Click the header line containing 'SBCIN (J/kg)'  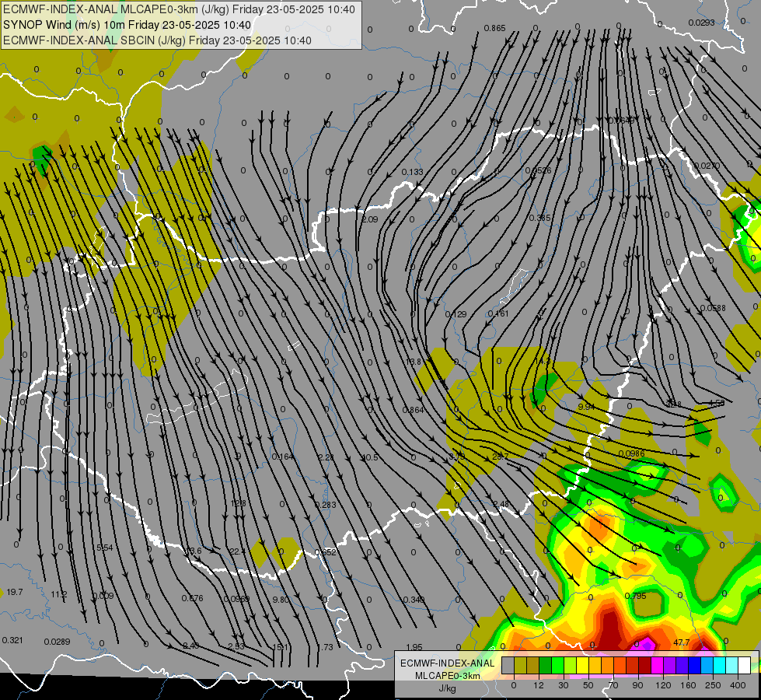(157, 40)
